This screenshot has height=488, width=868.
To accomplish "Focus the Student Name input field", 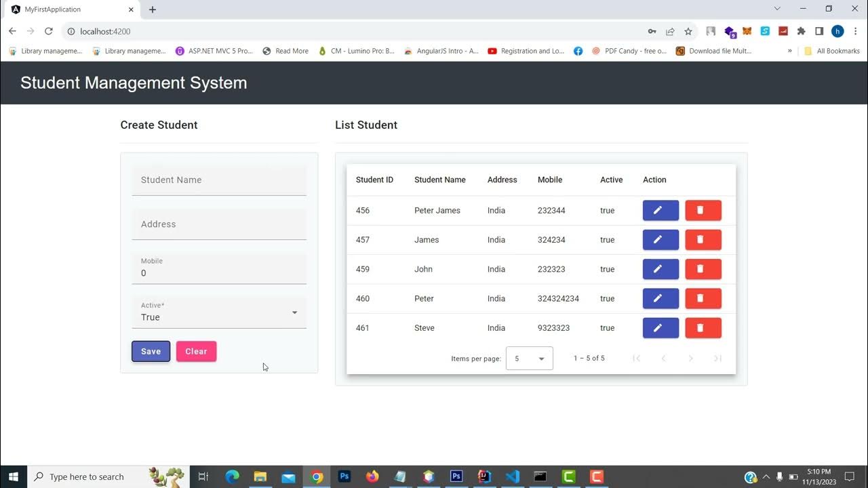I will point(219,180).
